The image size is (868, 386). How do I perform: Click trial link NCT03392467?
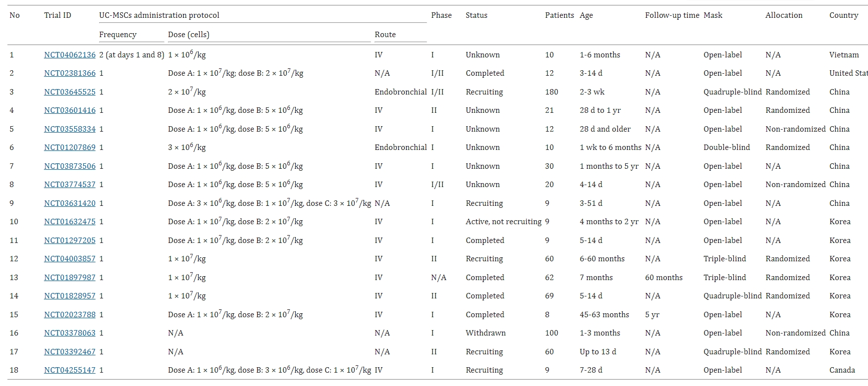pyautogui.click(x=69, y=352)
